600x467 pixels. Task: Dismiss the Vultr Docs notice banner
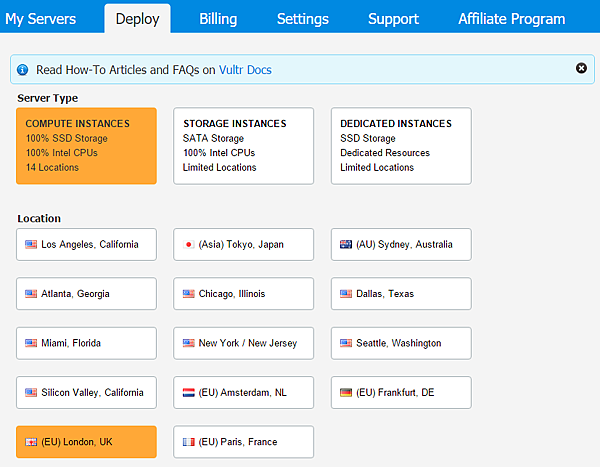pos(581,68)
